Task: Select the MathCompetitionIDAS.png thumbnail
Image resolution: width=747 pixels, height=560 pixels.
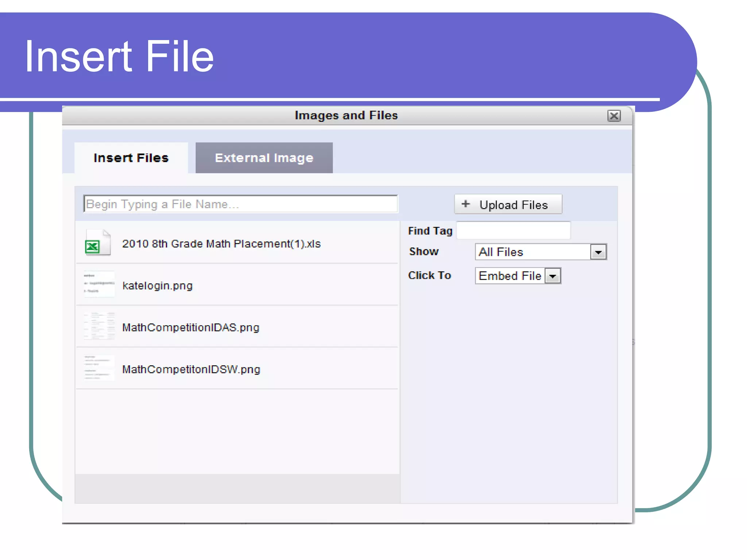Action: (x=99, y=326)
